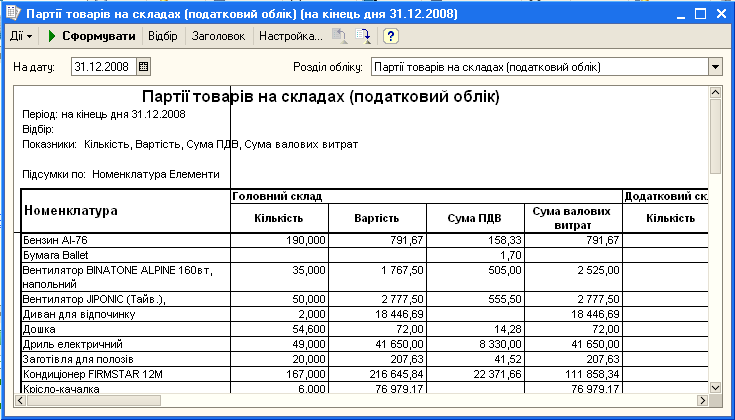Click the vertical scrollbar up arrow
The height and width of the screenshot is (420, 735).
tap(715, 92)
